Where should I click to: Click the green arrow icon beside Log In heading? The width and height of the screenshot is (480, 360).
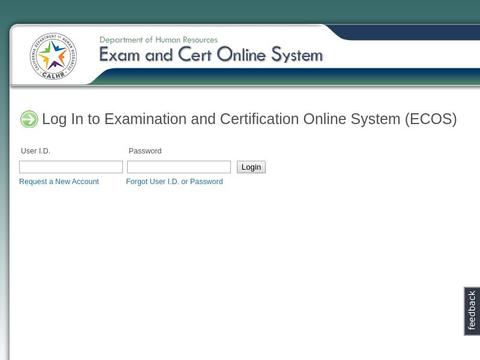pyautogui.click(x=29, y=119)
